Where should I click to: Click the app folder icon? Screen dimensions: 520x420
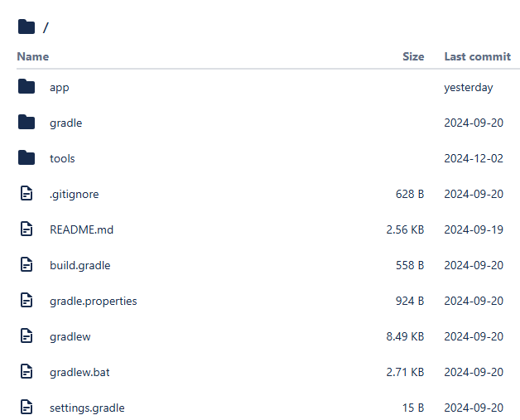(x=26, y=87)
